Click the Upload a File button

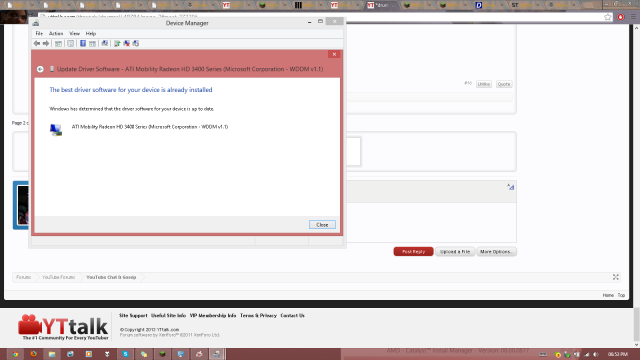[x=455, y=251]
